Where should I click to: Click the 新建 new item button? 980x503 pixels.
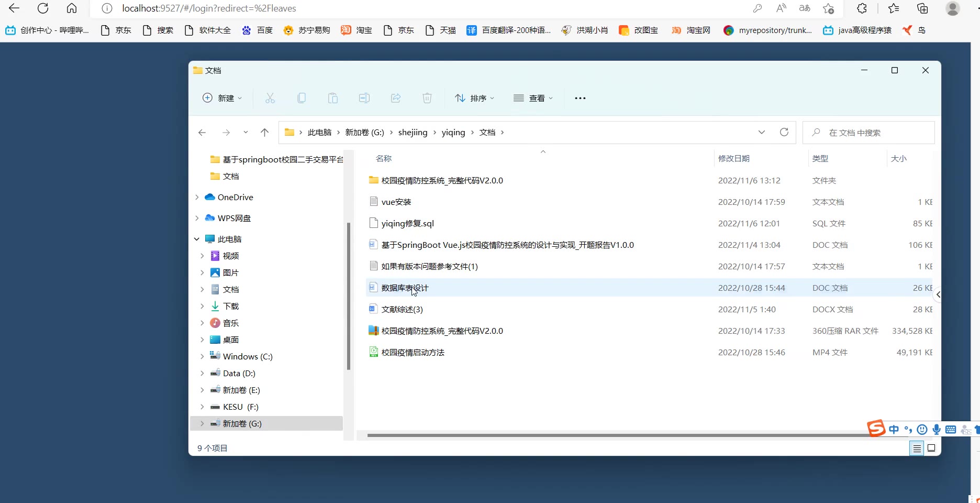coord(222,98)
